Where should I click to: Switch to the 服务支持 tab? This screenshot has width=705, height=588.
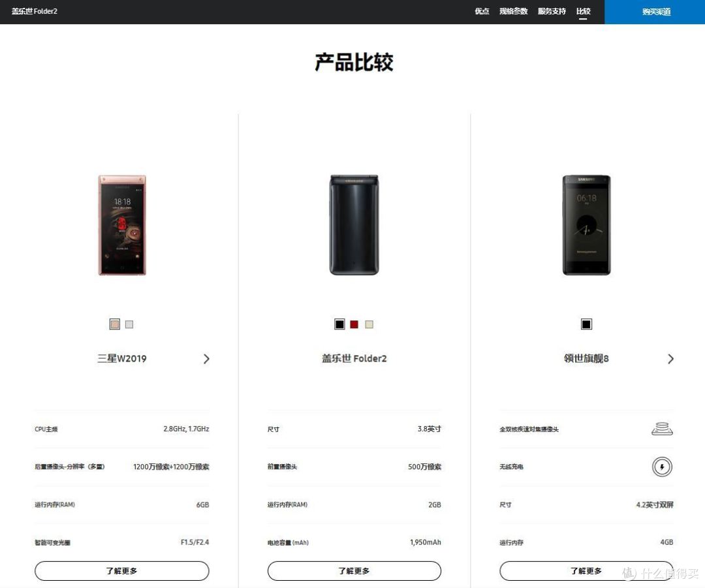(x=552, y=11)
